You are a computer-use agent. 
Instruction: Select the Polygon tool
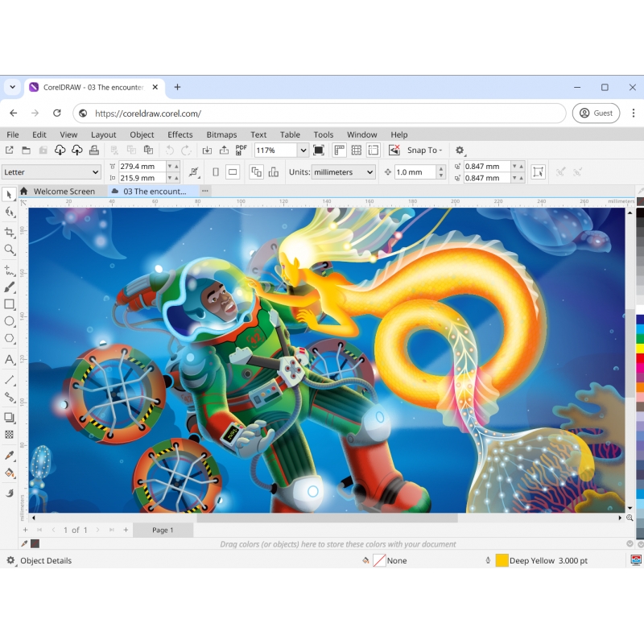pyautogui.click(x=9, y=338)
